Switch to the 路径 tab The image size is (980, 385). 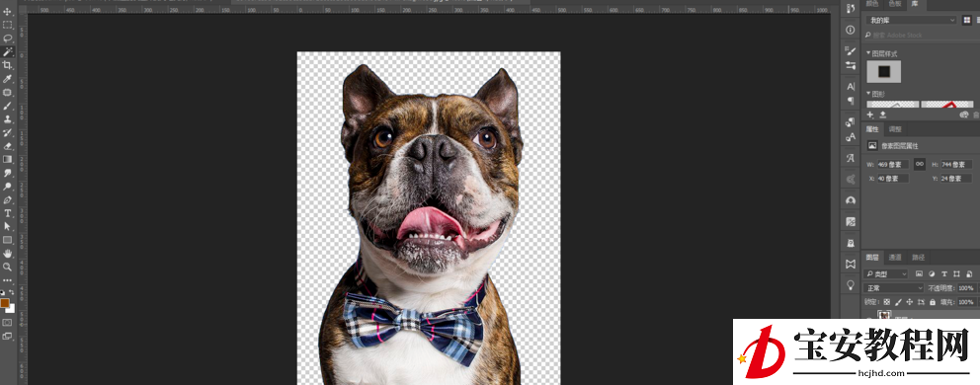point(918,257)
